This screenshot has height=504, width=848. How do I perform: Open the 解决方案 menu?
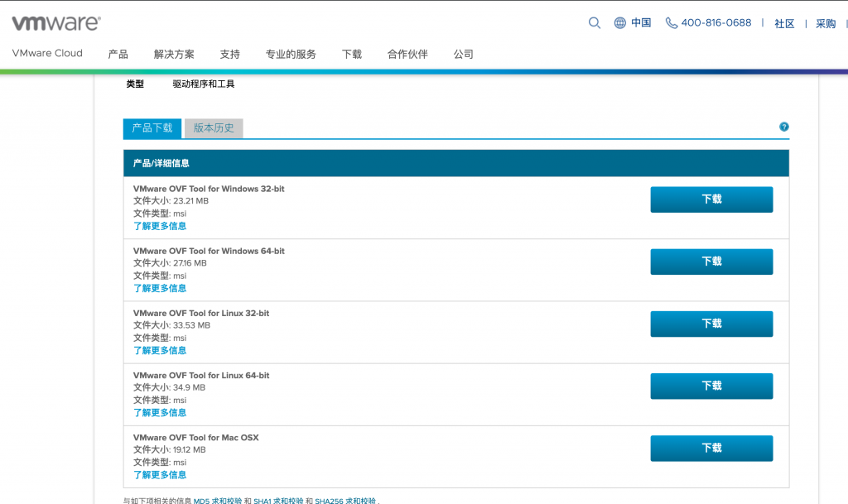tap(174, 55)
